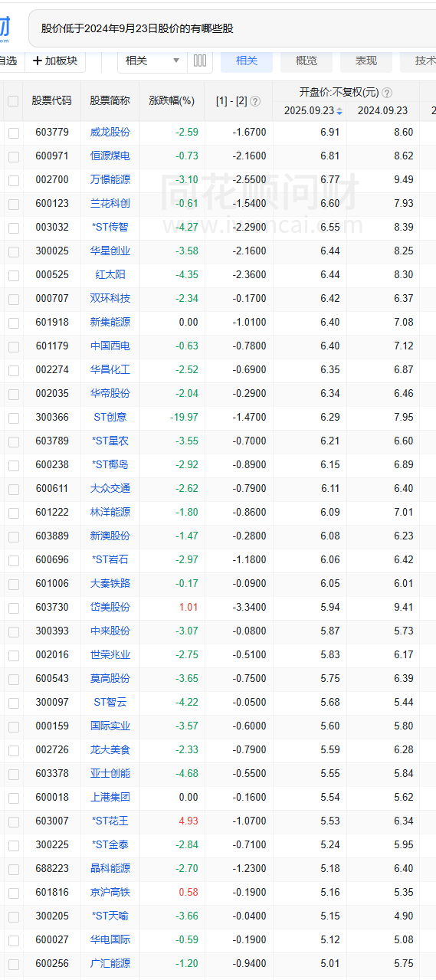
Task: Click the -19.97 change value
Action: pos(185,418)
